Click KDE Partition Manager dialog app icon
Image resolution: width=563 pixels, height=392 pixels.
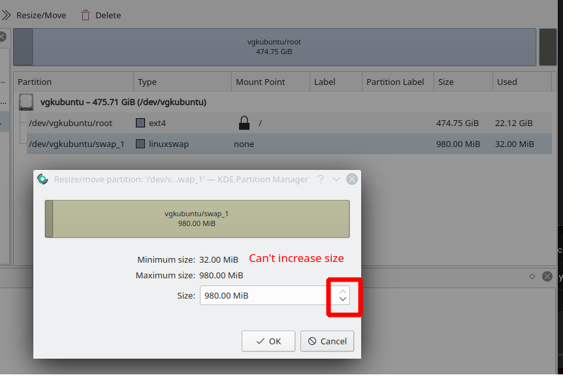(x=42, y=179)
